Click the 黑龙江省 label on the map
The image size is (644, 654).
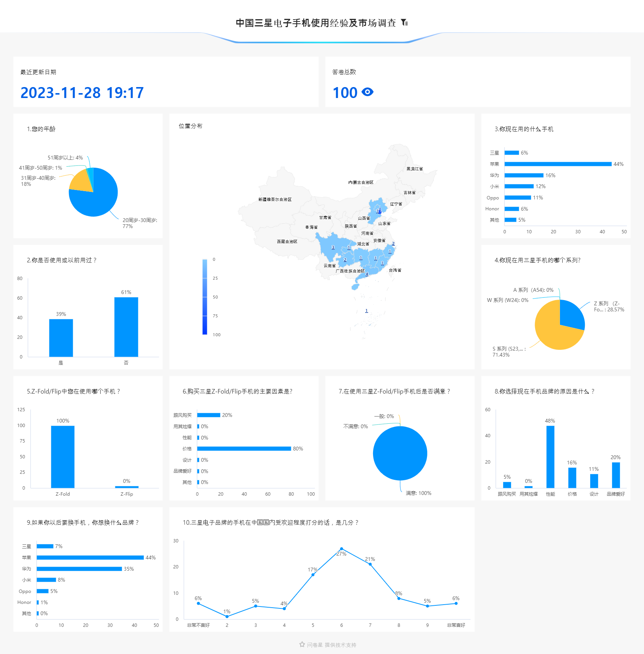(x=415, y=169)
